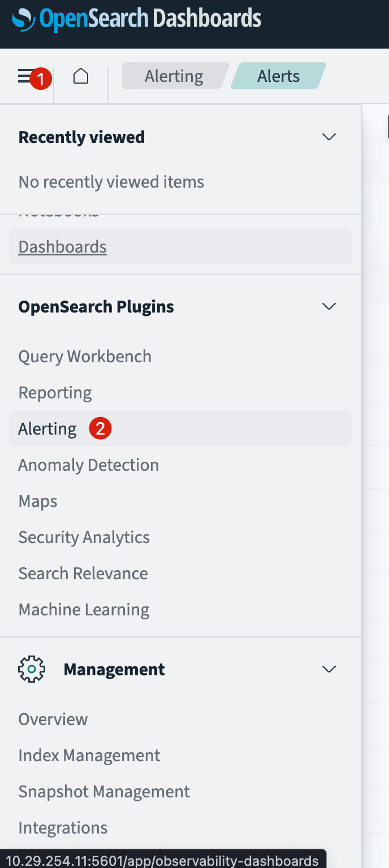
Task: Open the Maps plugin
Action: 38,501
